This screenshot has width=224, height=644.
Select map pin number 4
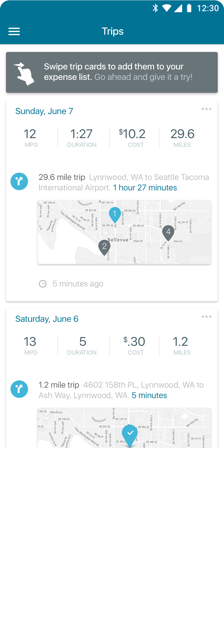[x=168, y=232]
